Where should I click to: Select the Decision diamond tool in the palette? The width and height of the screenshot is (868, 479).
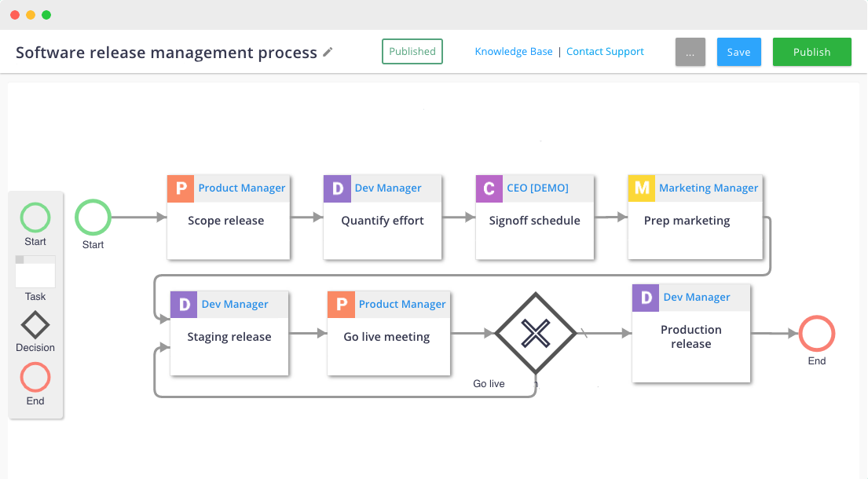click(35, 325)
